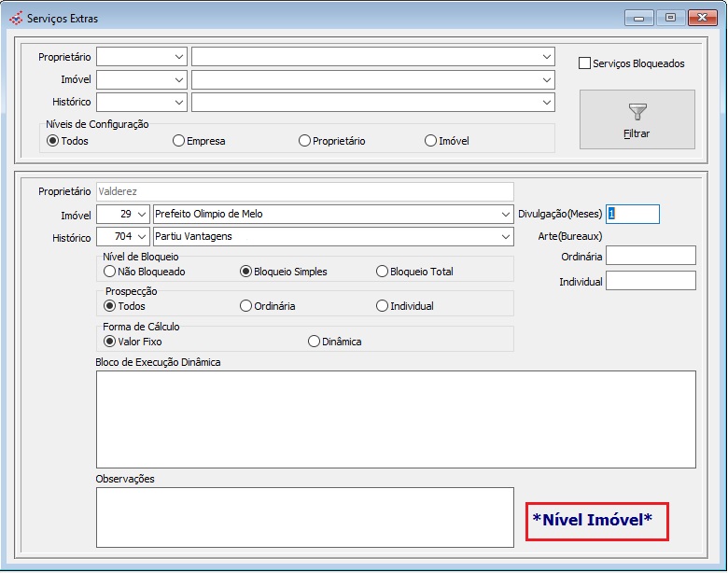The height and width of the screenshot is (573, 728).
Task: Click the Arte Ordinária input field
Action: tap(651, 256)
